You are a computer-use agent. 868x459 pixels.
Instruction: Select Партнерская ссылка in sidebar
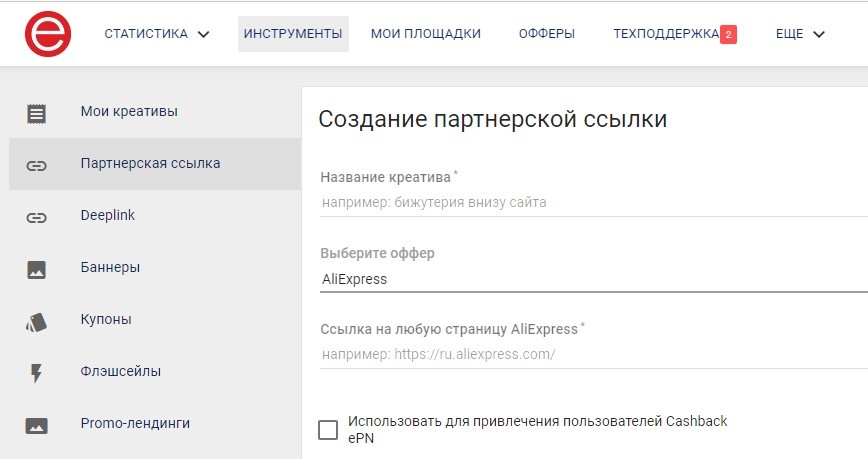tap(155, 164)
